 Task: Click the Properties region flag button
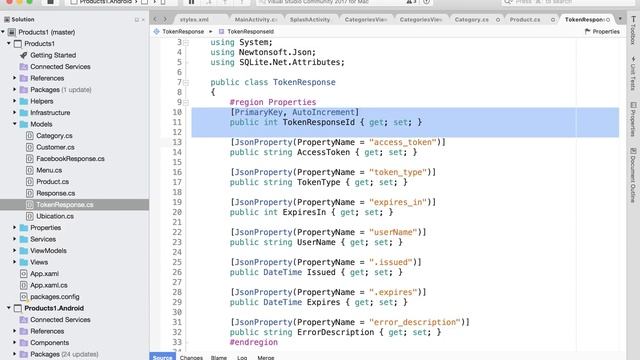[602, 31]
